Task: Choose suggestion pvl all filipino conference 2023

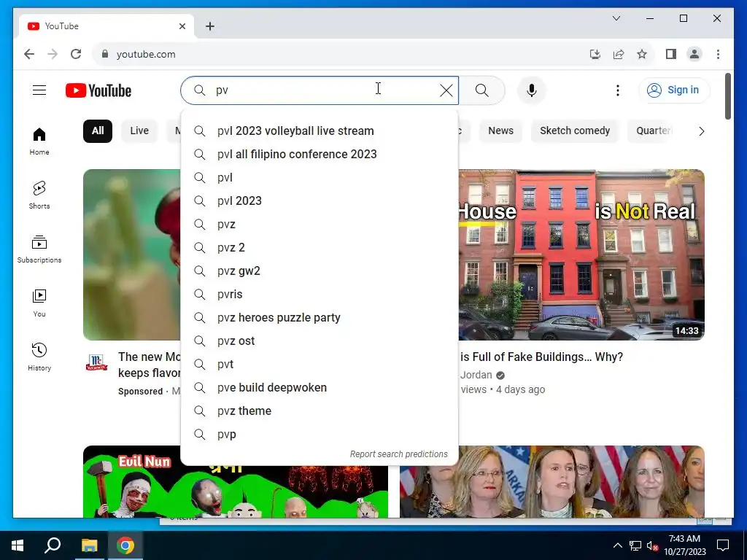Action: coord(320,155)
